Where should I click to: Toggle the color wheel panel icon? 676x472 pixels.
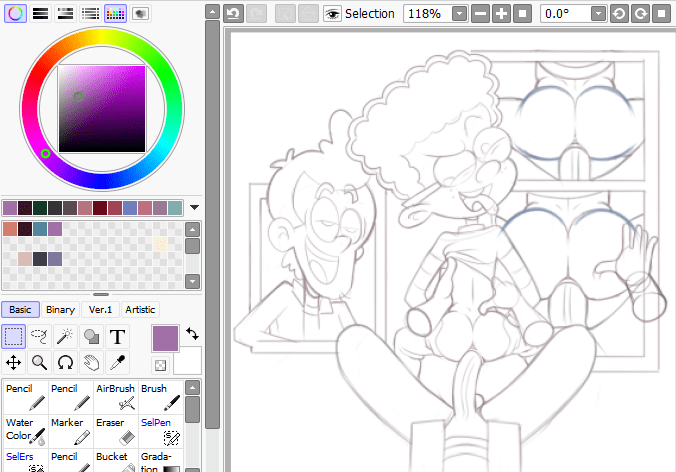pyautogui.click(x=15, y=13)
